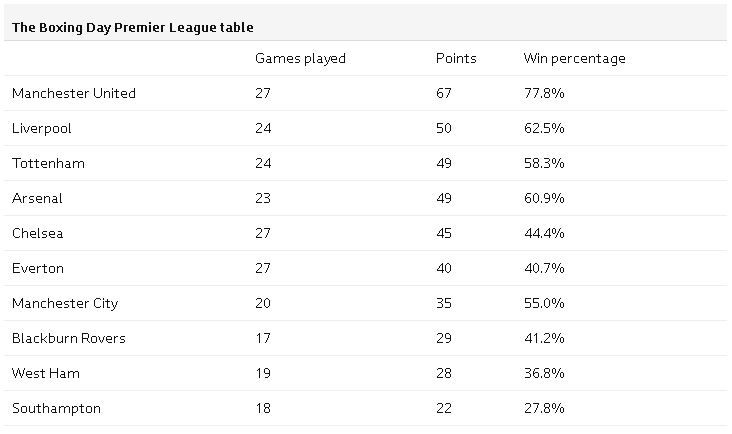Image resolution: width=732 pixels, height=434 pixels.
Task: Click Liverpool's 50 points value
Action: click(x=444, y=128)
